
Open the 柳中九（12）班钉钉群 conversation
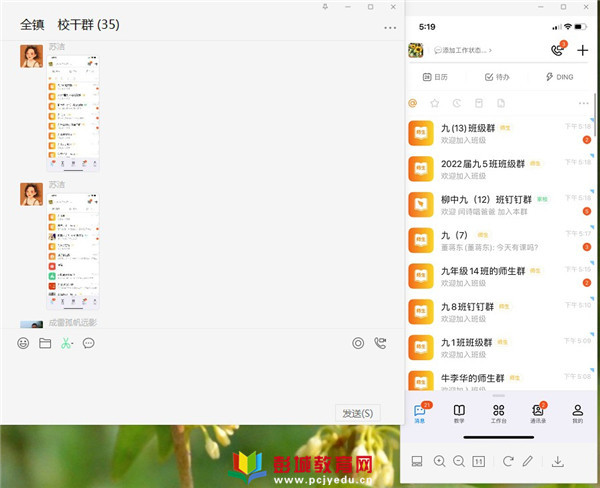click(500, 205)
